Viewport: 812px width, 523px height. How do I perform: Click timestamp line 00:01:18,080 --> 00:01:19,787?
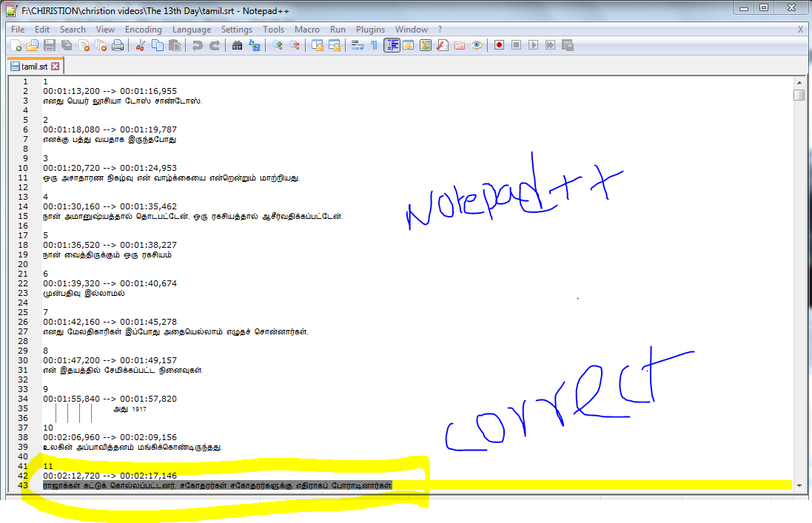110,129
